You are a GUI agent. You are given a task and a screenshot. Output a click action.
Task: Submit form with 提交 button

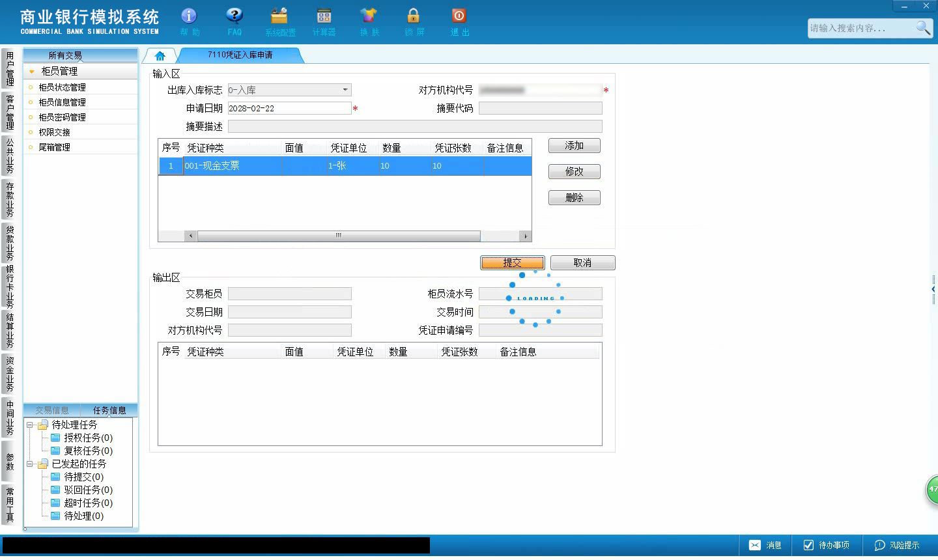[513, 263]
